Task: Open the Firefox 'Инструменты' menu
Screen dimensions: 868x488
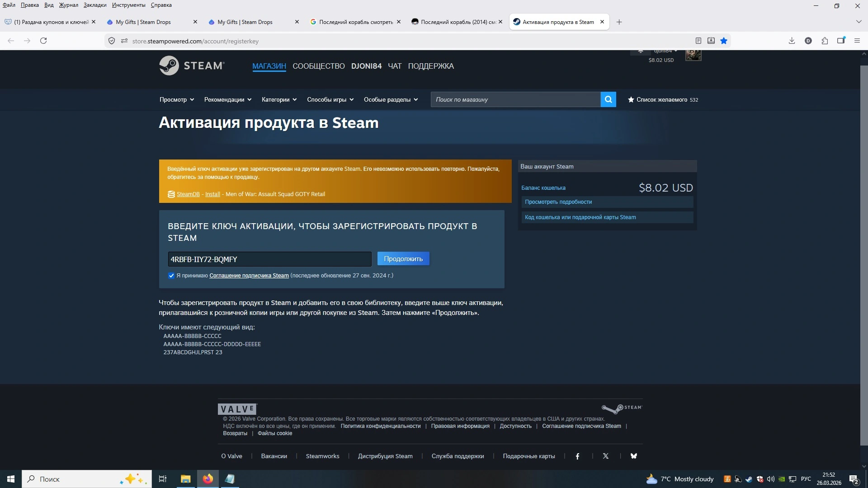Action: pyautogui.click(x=129, y=5)
